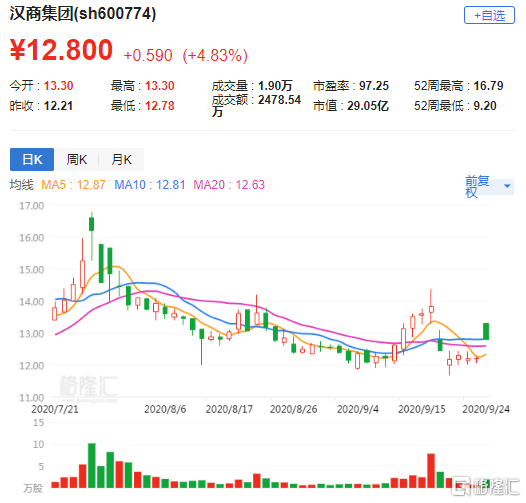Viewport: 526px width, 503px height.
Task: Open the 前复权 adjustment dropdown
Action: click(489, 187)
